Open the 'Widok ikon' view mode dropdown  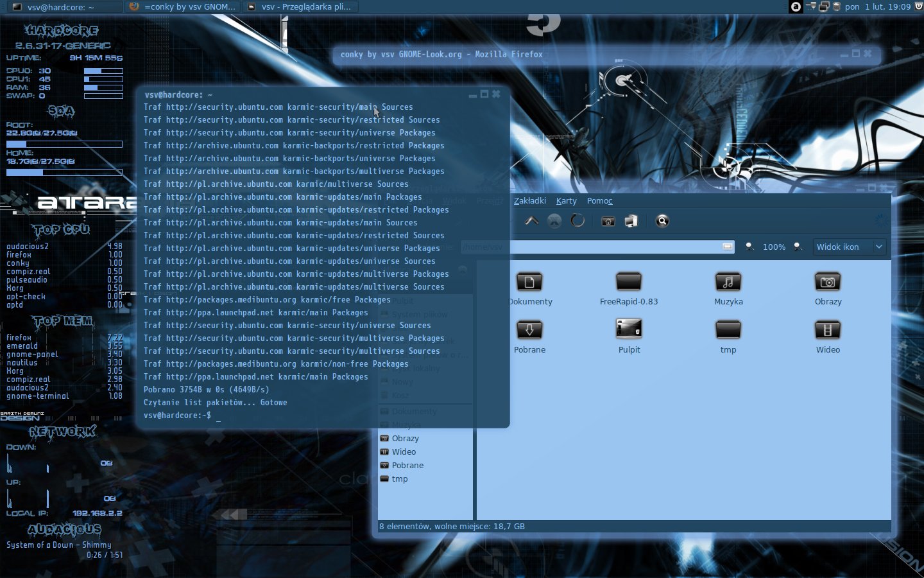(x=849, y=247)
